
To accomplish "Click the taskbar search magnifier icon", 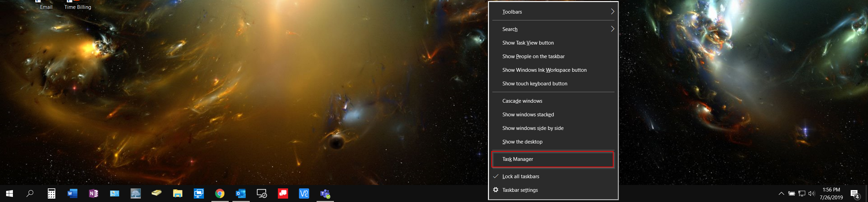I will pyautogui.click(x=30, y=193).
